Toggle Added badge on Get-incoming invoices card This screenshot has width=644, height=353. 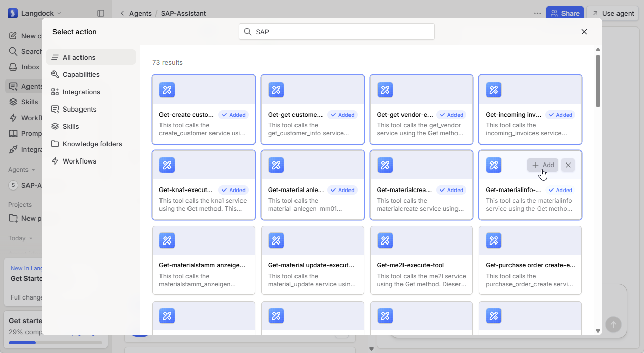click(x=560, y=115)
